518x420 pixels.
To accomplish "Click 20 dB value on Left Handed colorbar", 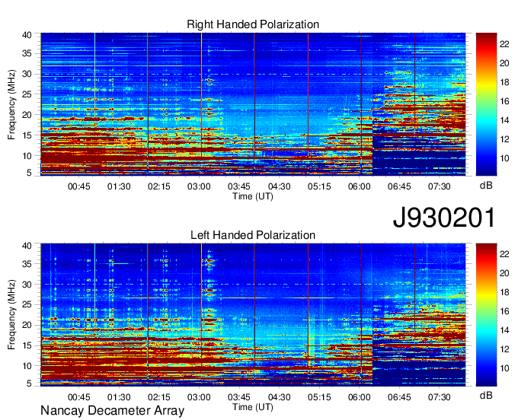I will [504, 273].
